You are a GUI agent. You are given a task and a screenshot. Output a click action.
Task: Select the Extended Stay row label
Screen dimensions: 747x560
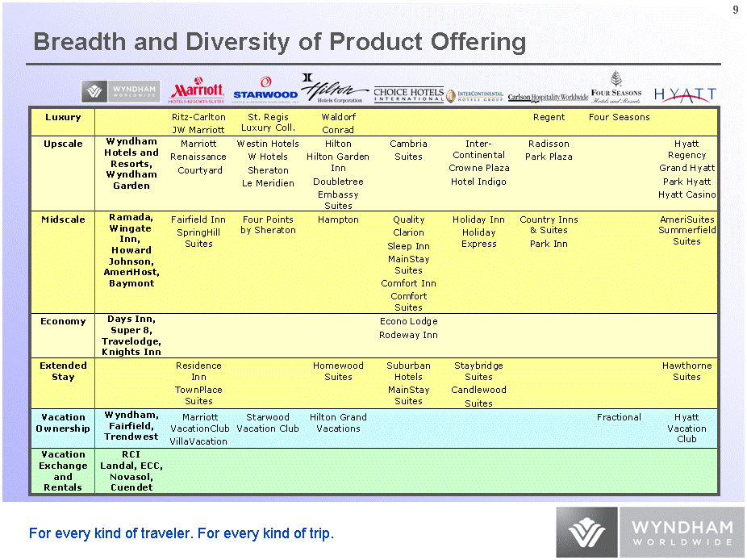[x=63, y=371]
